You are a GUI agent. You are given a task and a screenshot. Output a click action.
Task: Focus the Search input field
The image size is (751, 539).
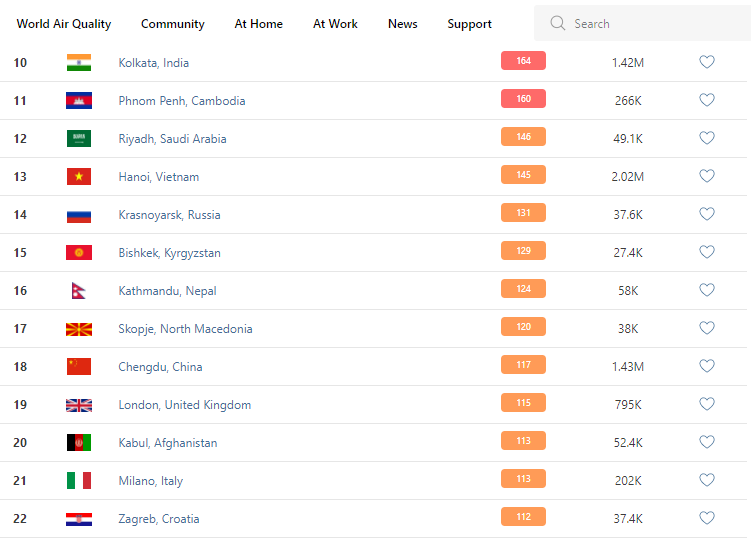pos(650,24)
